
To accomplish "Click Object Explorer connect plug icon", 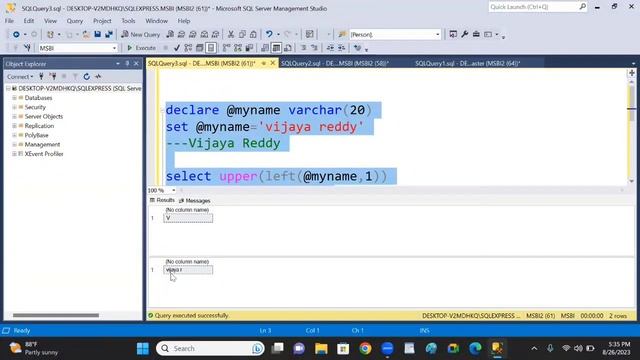I will (x=41, y=77).
